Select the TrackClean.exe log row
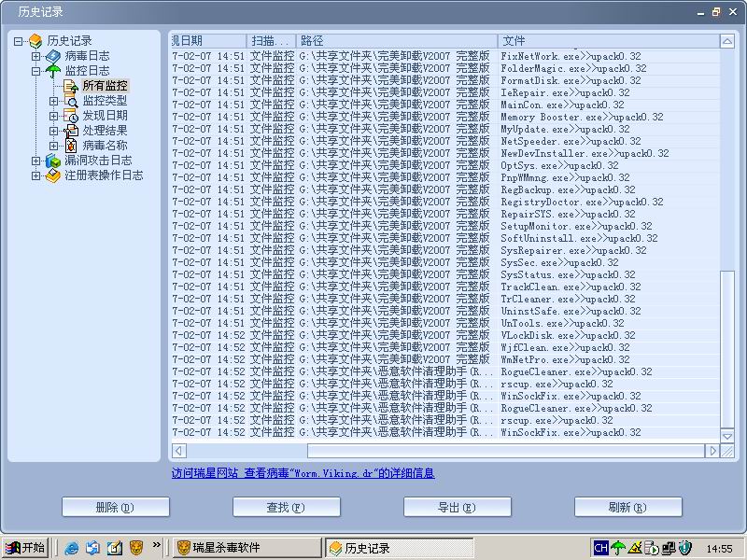The image size is (747, 560). click(445, 287)
